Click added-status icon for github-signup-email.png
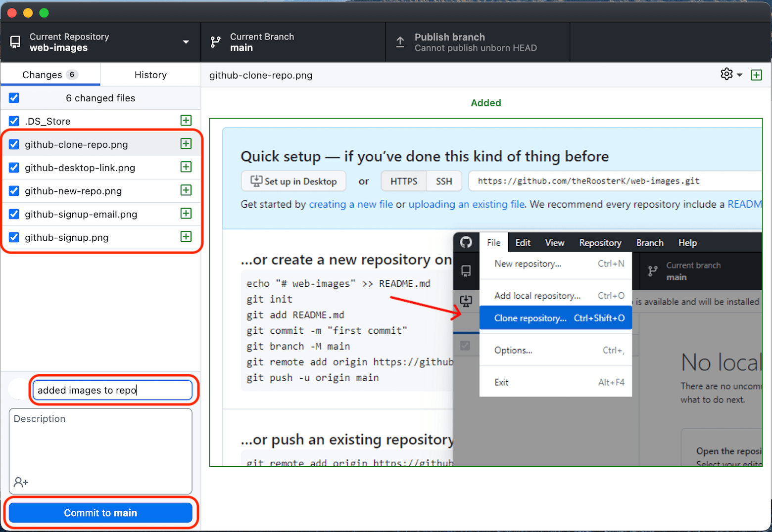 186,213
